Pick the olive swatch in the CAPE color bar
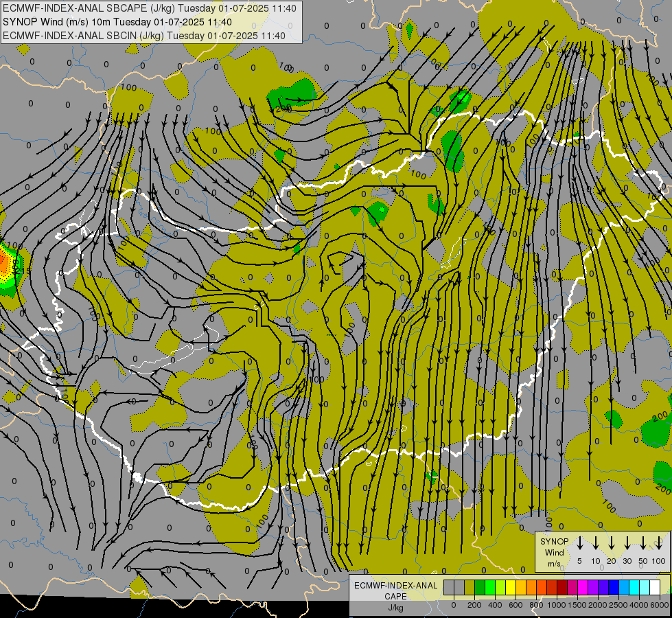672x618 pixels. point(470,587)
